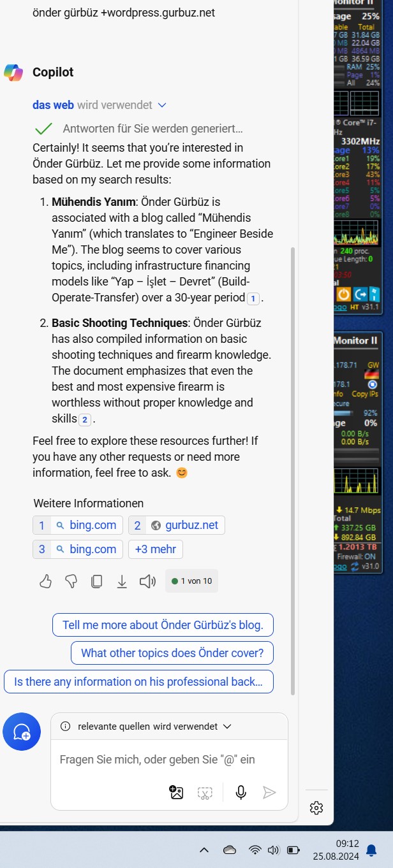Click German flag in Network Monitor

tap(373, 373)
